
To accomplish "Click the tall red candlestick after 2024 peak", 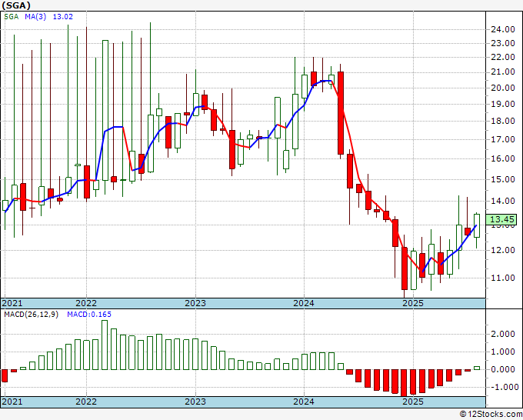I will click(x=341, y=113).
